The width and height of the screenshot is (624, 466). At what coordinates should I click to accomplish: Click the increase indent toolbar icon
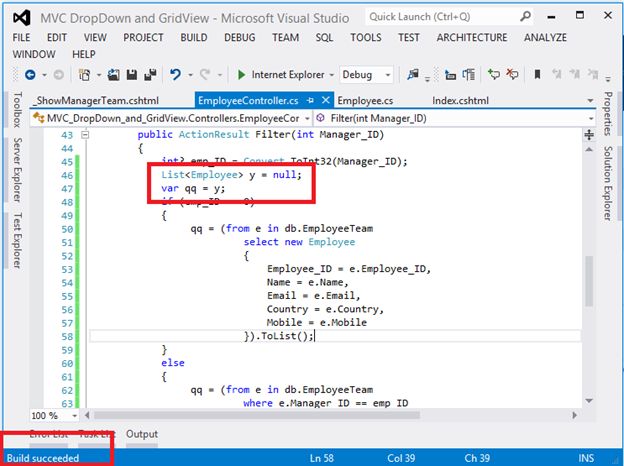pos(469,75)
